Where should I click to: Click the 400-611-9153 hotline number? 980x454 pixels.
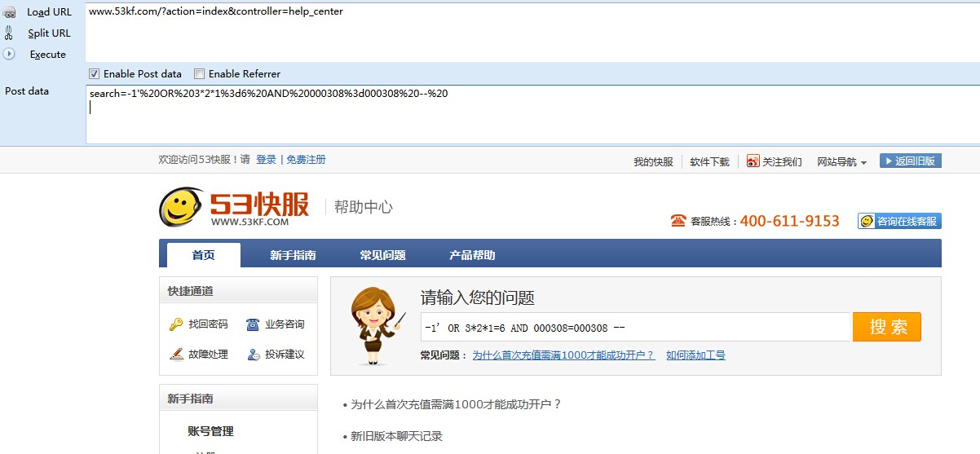pos(789,221)
